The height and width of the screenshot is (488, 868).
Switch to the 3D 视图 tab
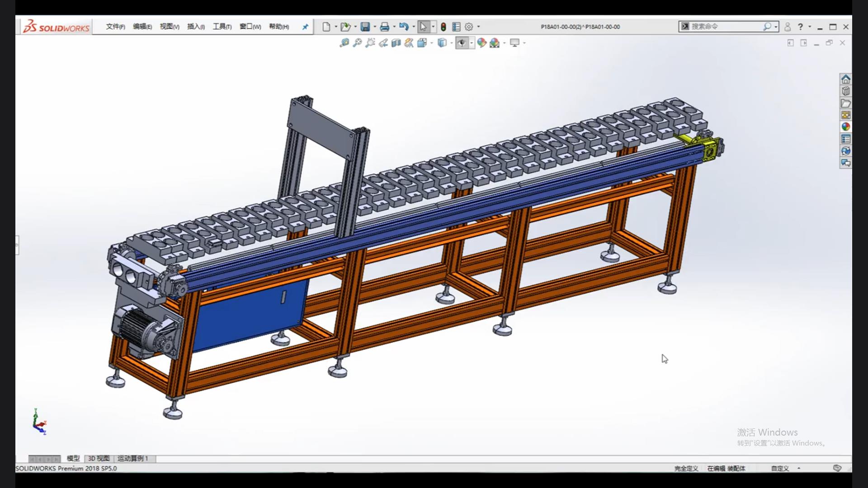coord(99,458)
